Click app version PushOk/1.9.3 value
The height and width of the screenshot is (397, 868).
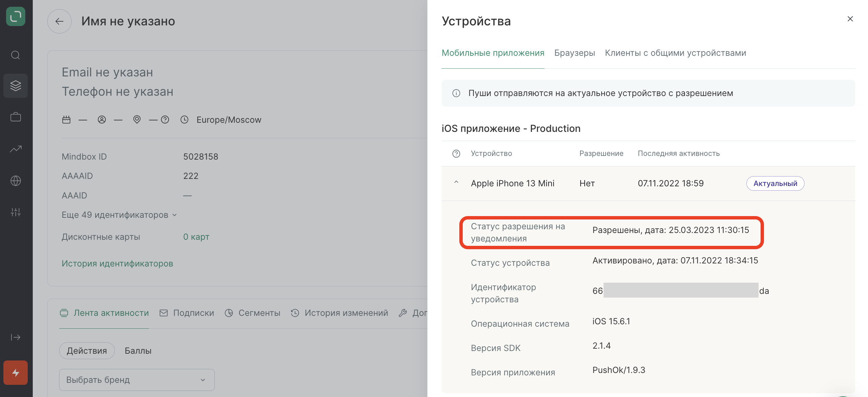[x=619, y=370]
